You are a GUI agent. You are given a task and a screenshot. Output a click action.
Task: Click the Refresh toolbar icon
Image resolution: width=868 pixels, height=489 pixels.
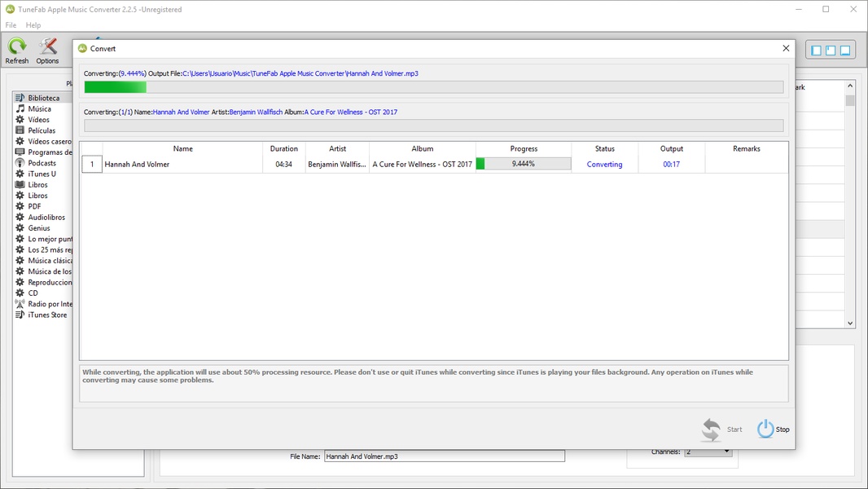(16, 51)
